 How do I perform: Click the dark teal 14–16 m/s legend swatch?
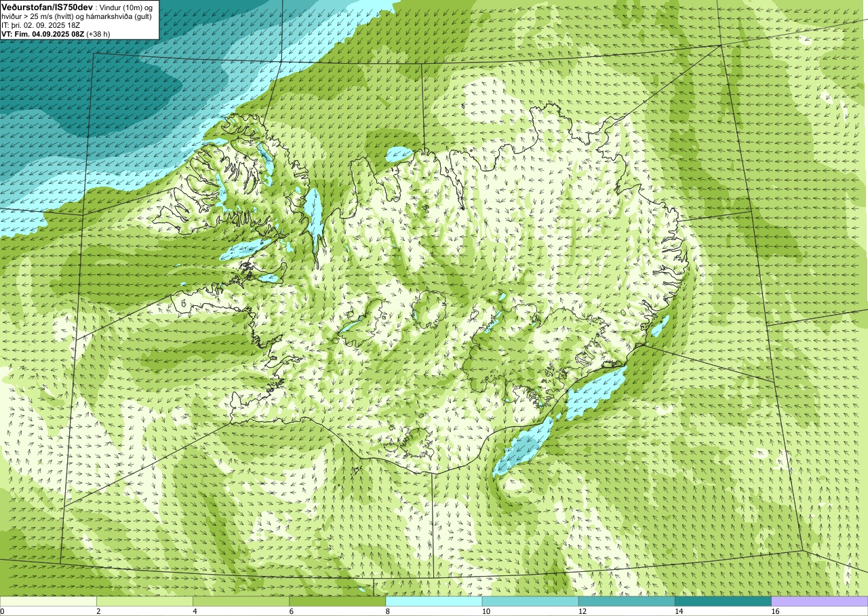tap(723, 601)
